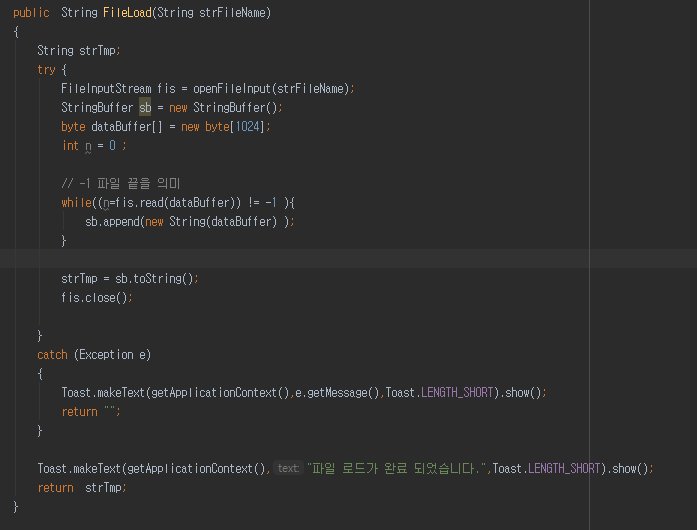Click the 'catch' keyword
697x530 pixels.
52,355
